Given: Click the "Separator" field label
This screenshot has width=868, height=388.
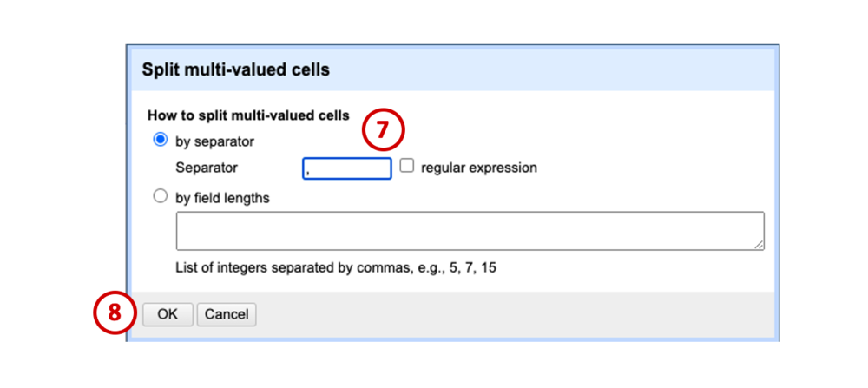Looking at the screenshot, I should point(207,168).
